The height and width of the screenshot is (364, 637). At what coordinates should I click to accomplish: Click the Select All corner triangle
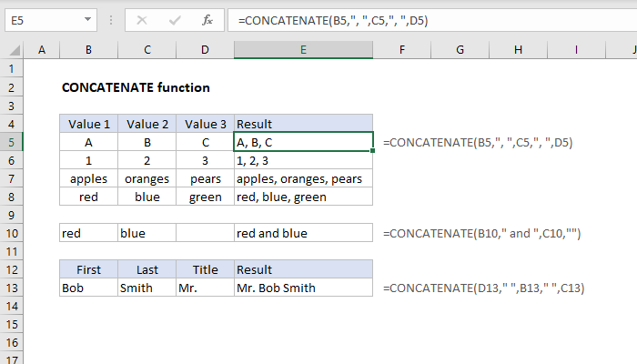coord(15,50)
